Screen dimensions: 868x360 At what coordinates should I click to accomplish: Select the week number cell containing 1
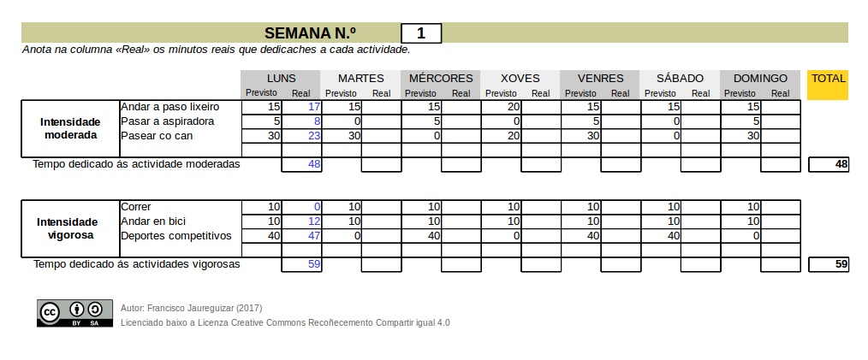pos(421,33)
